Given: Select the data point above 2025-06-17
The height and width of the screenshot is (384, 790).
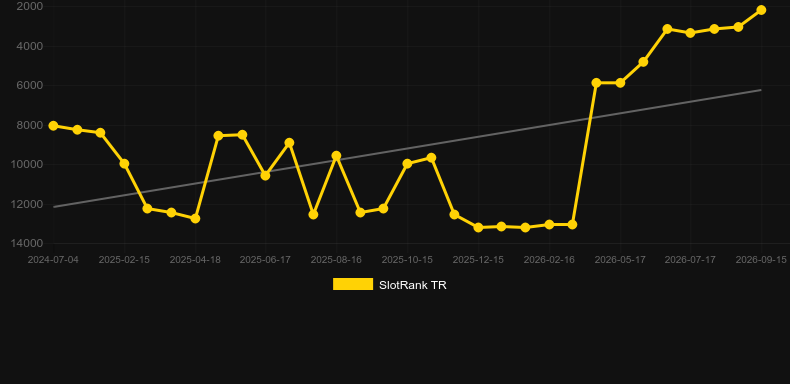Looking at the screenshot, I should 266,175.
